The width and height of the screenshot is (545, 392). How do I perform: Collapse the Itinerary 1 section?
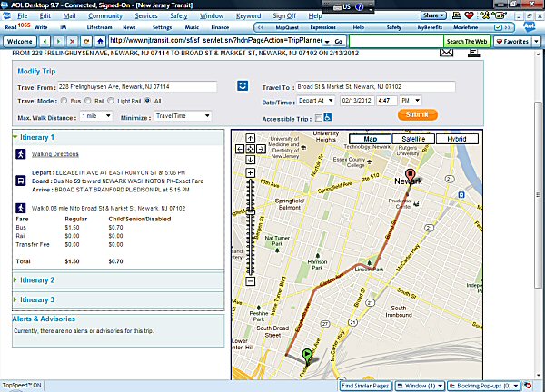tap(15, 137)
